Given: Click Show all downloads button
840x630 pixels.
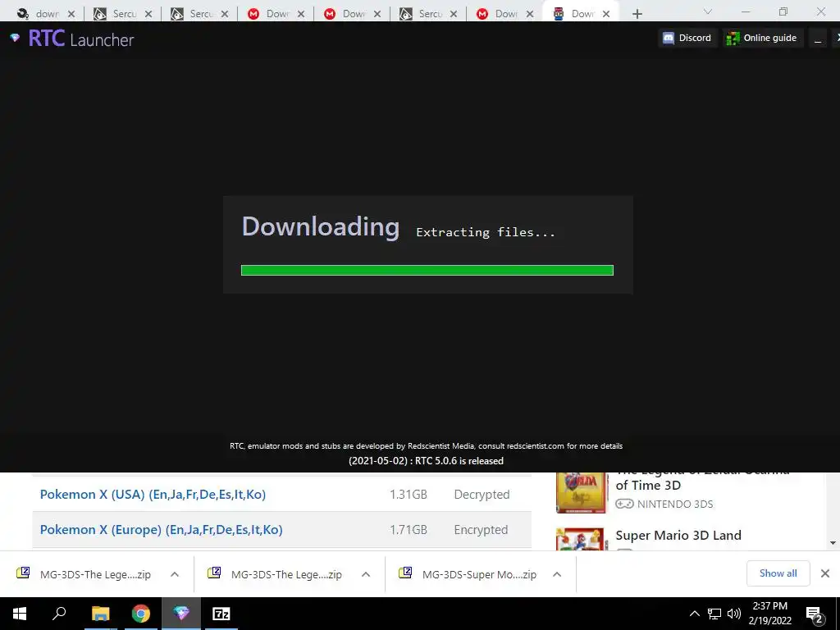Looking at the screenshot, I should (778, 573).
